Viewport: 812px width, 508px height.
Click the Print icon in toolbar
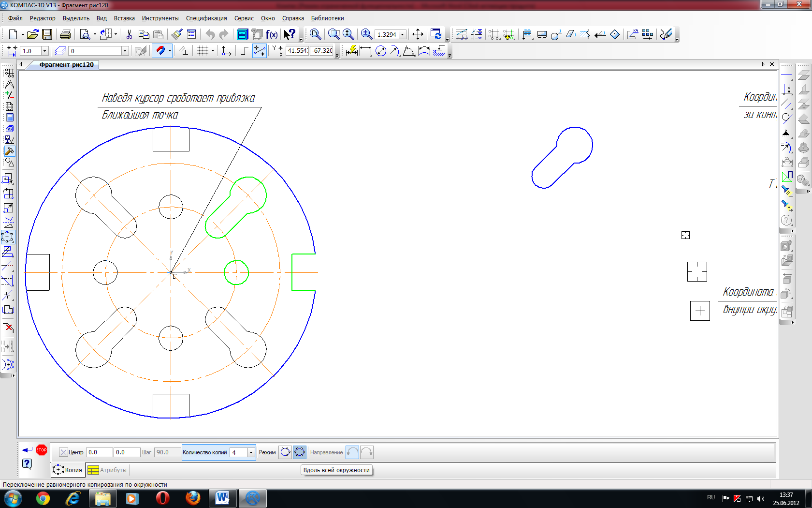click(x=65, y=34)
